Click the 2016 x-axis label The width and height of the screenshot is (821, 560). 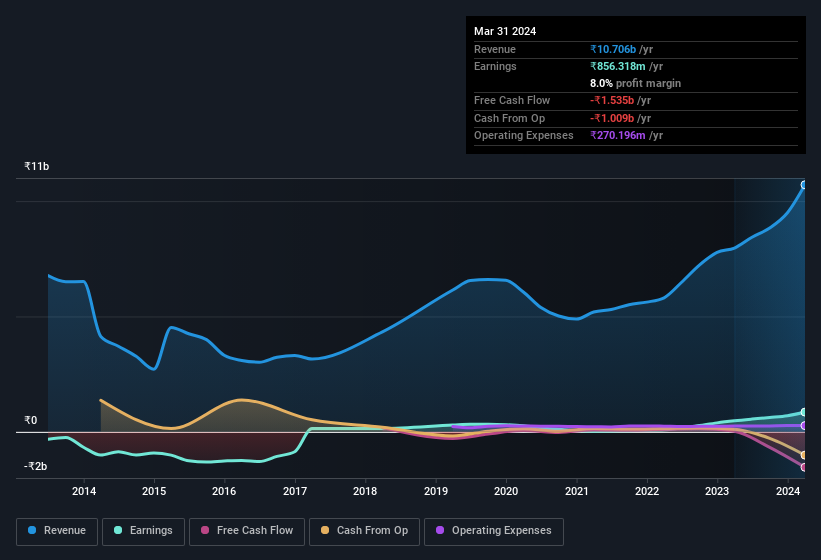click(x=224, y=491)
